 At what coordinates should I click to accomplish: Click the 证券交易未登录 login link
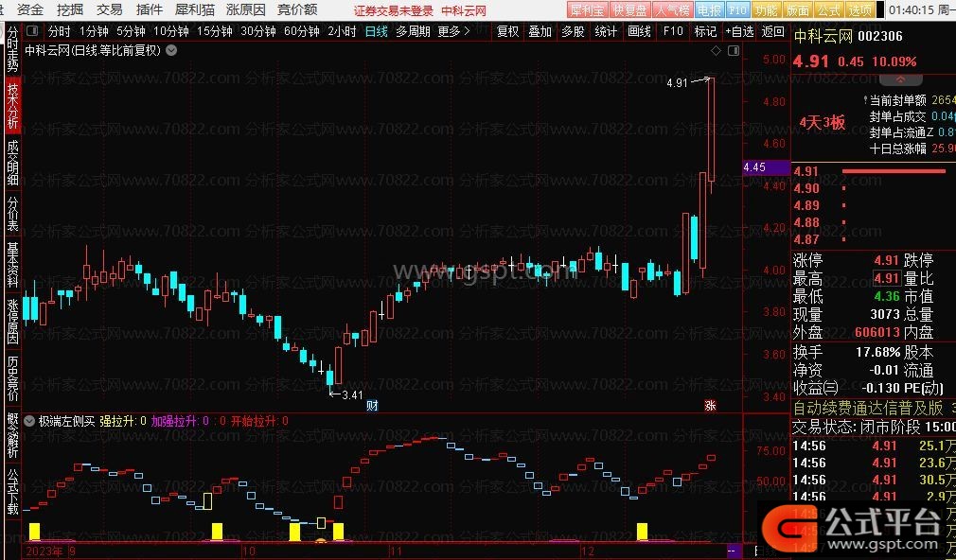[x=393, y=10]
